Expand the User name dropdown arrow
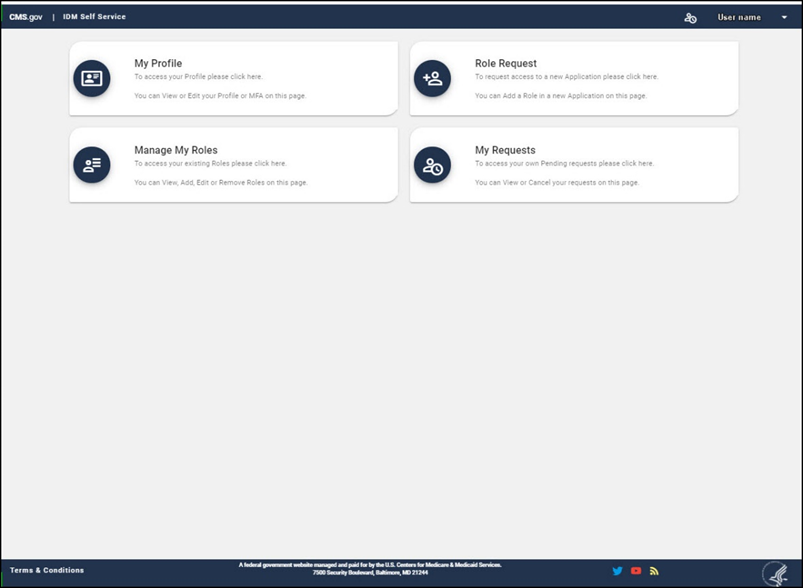The image size is (803, 588). point(784,18)
